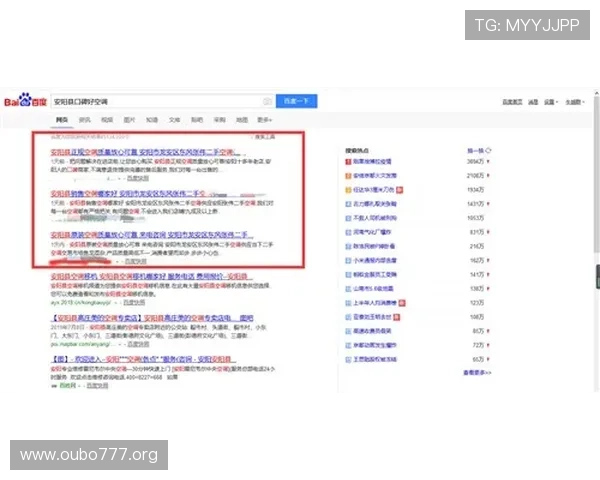Click 查看更多>> under hot searches
This screenshot has width=600, height=480.
click(x=477, y=372)
